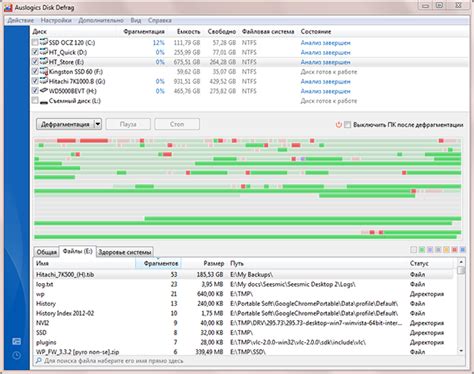Click the green legend color swatch
474x374 pixels.
pyautogui.click(x=422, y=250)
